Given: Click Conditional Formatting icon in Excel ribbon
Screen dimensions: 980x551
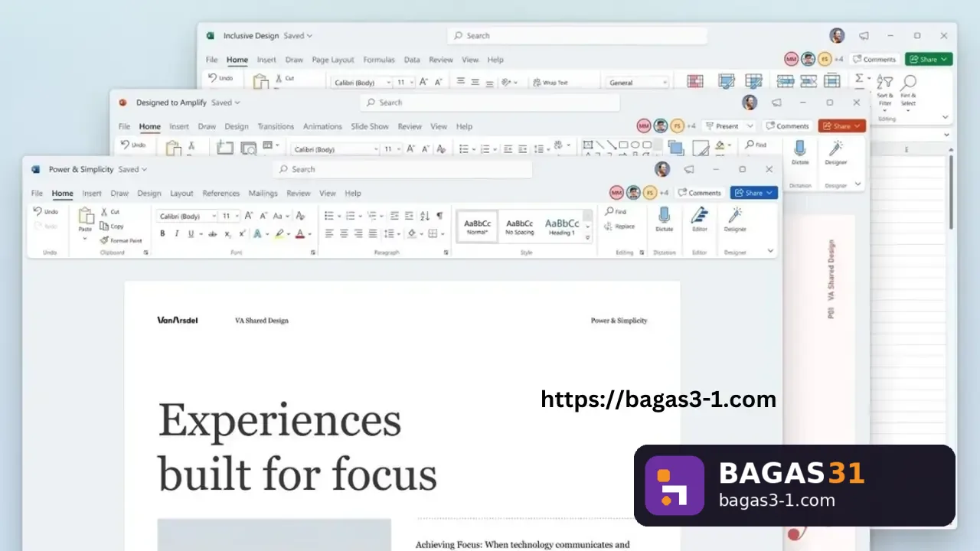Looking at the screenshot, I should click(x=695, y=81).
